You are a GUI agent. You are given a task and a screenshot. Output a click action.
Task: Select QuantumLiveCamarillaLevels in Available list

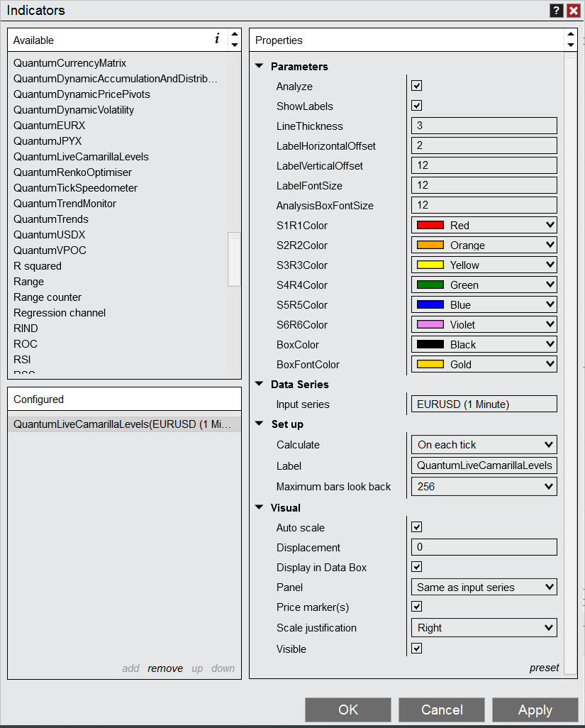click(81, 157)
